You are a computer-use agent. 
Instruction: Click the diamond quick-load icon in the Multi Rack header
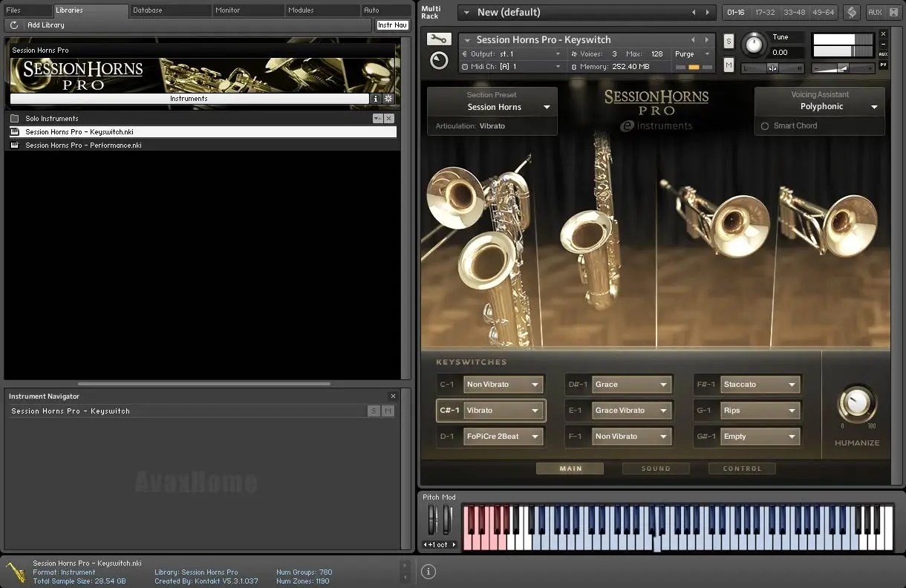pos(851,12)
